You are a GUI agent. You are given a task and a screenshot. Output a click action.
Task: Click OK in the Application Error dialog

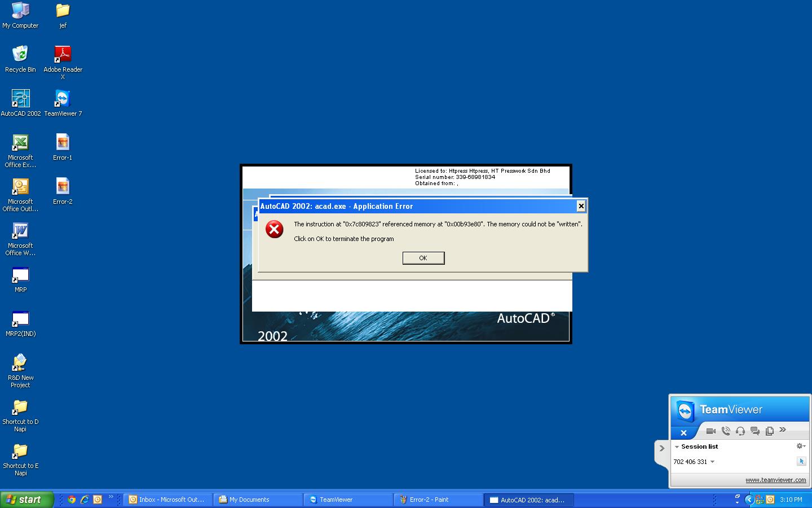(423, 258)
